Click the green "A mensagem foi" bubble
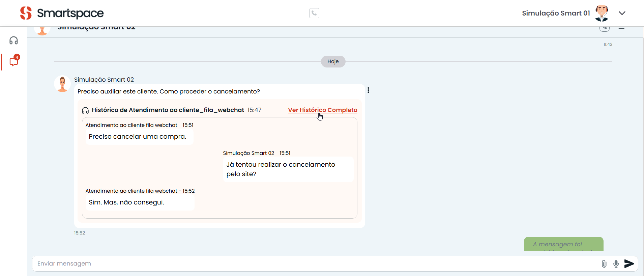Viewport: 644px width, 276px height. (563, 244)
